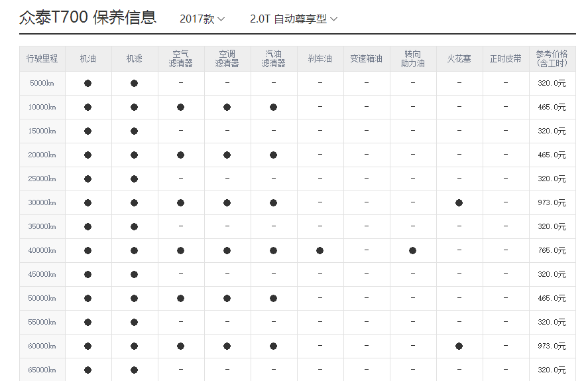
Task: Click the 320.0元 price in 5000km row
Action: [x=552, y=84]
